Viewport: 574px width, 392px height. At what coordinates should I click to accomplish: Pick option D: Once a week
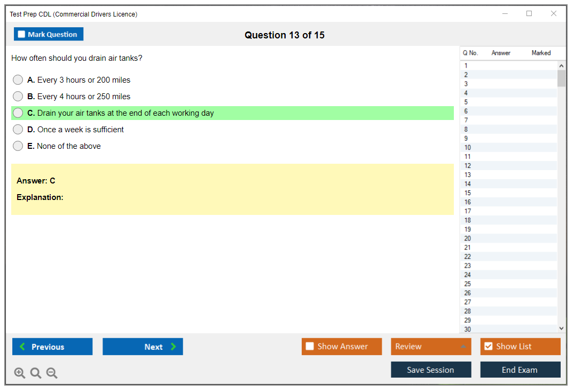point(18,130)
